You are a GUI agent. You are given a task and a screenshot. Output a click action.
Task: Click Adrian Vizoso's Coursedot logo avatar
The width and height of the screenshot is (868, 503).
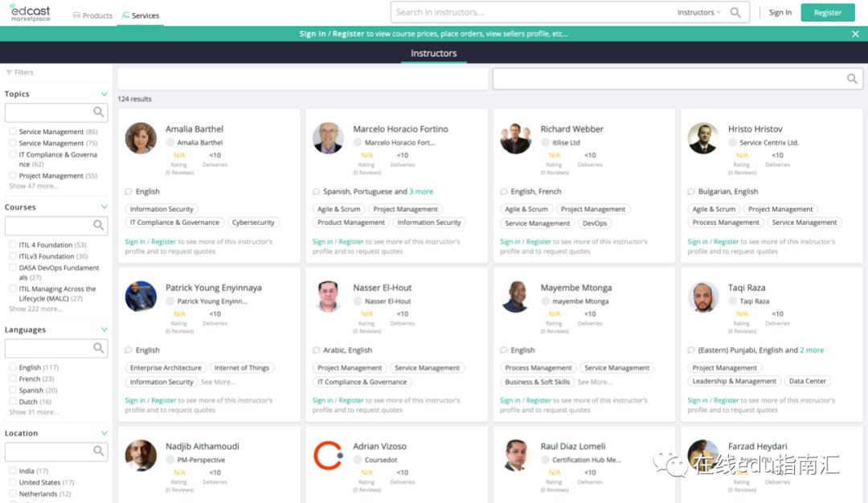[x=328, y=456]
